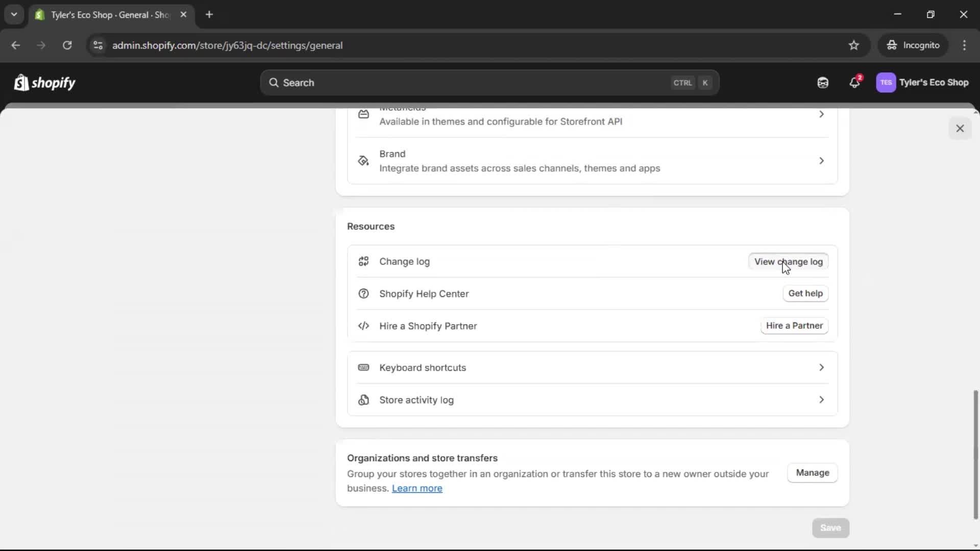
Task: Open Keyboard shortcuts via its chevron
Action: point(821,367)
